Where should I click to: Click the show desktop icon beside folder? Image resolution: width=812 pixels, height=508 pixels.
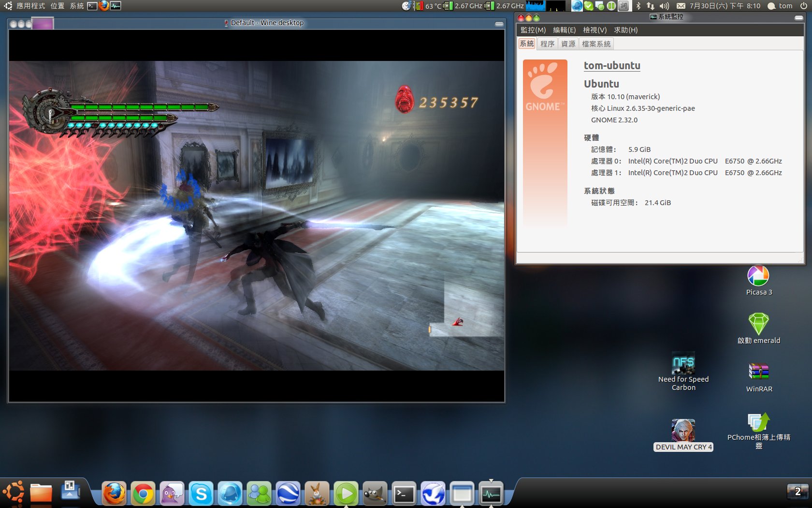coord(70,490)
